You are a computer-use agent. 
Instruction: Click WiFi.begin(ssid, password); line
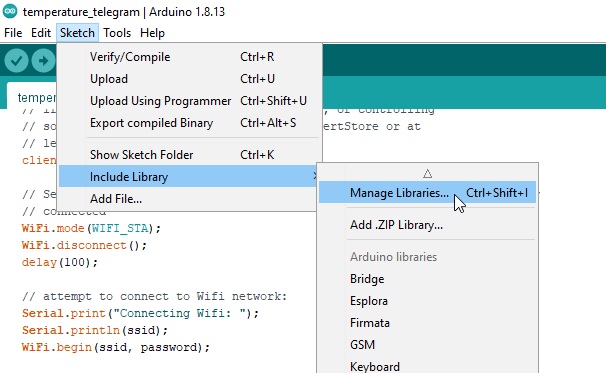pyautogui.click(x=116, y=347)
